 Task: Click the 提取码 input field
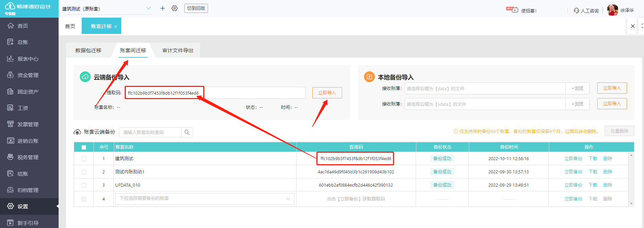coord(251,93)
